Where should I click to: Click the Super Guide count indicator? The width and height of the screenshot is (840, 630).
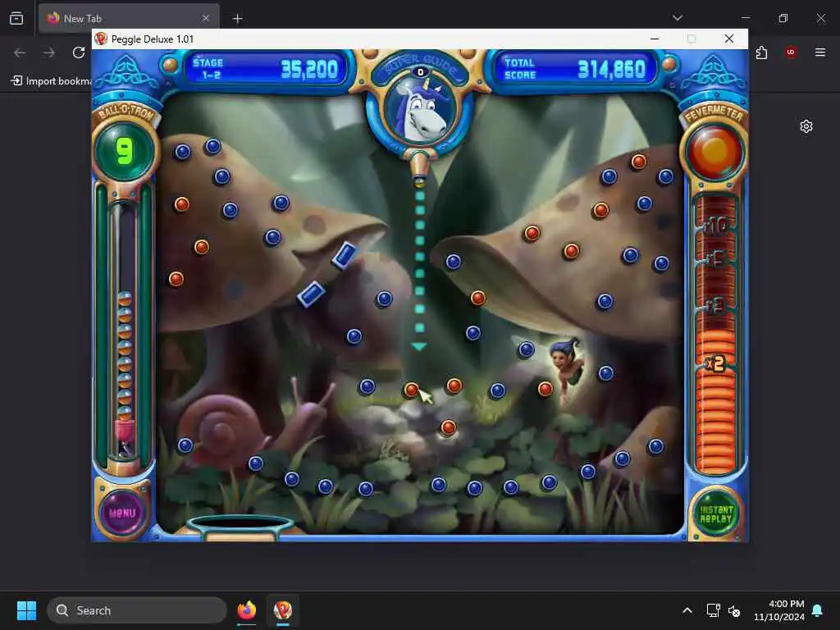pos(421,72)
